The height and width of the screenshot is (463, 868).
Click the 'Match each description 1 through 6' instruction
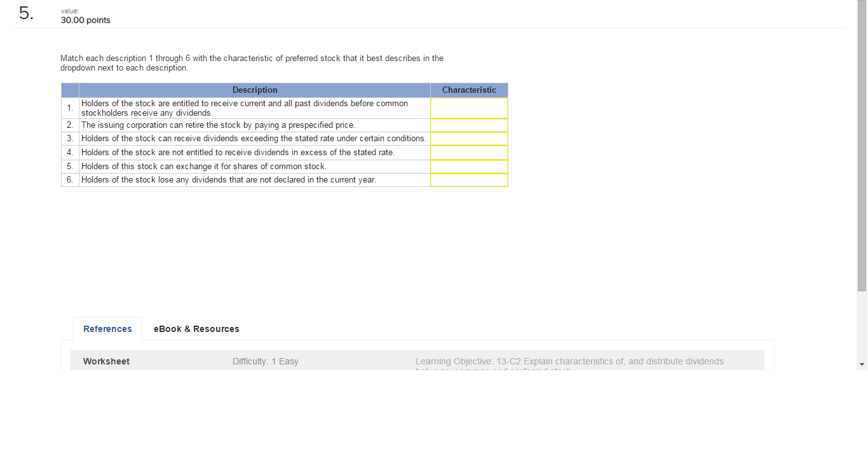(252, 63)
